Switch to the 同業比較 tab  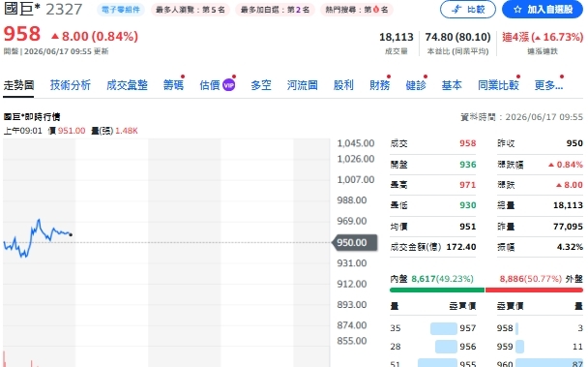pos(498,85)
